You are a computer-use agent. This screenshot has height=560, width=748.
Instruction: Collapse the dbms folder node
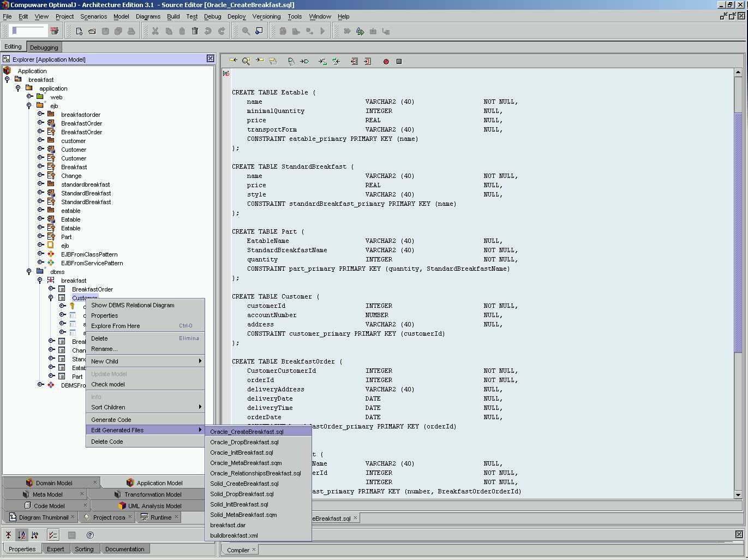tap(29, 272)
